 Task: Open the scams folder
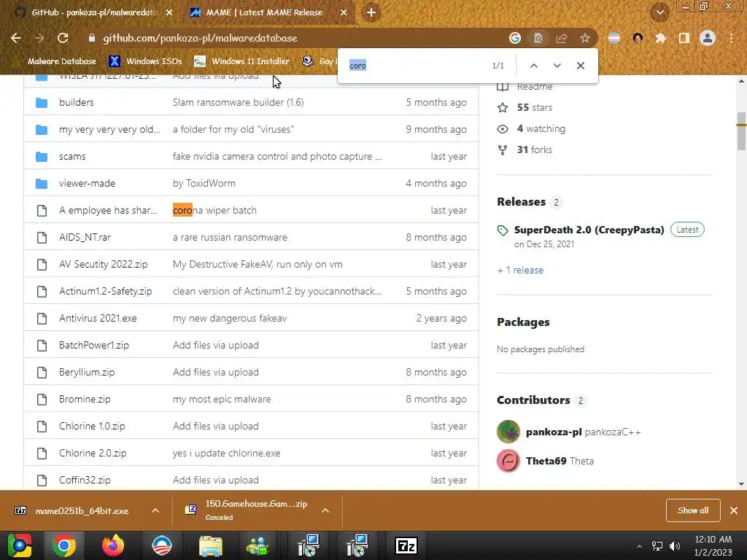72,156
